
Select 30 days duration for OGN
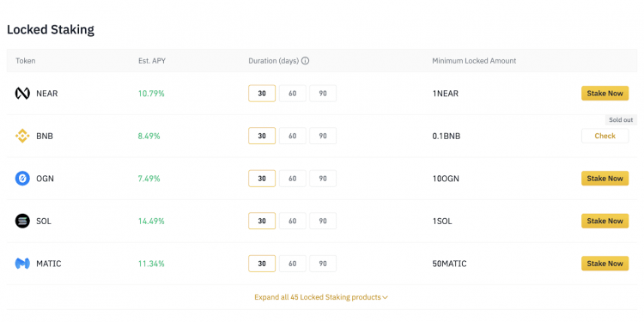pyautogui.click(x=262, y=179)
